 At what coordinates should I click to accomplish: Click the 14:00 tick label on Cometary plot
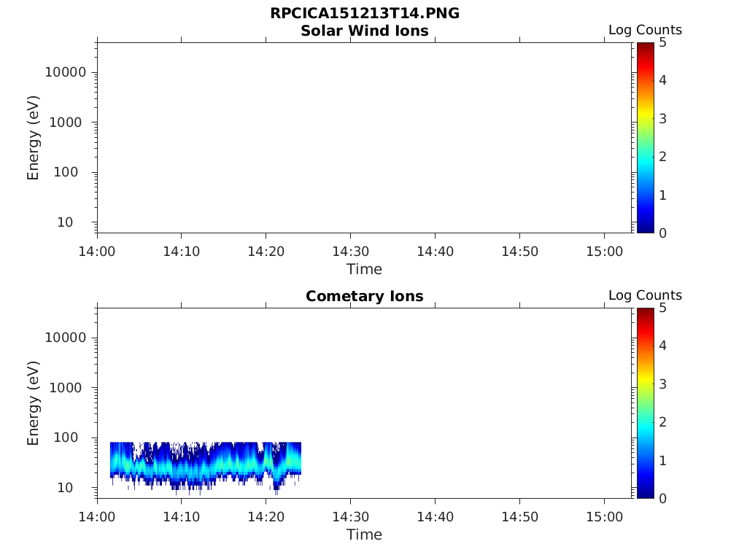pos(97,517)
